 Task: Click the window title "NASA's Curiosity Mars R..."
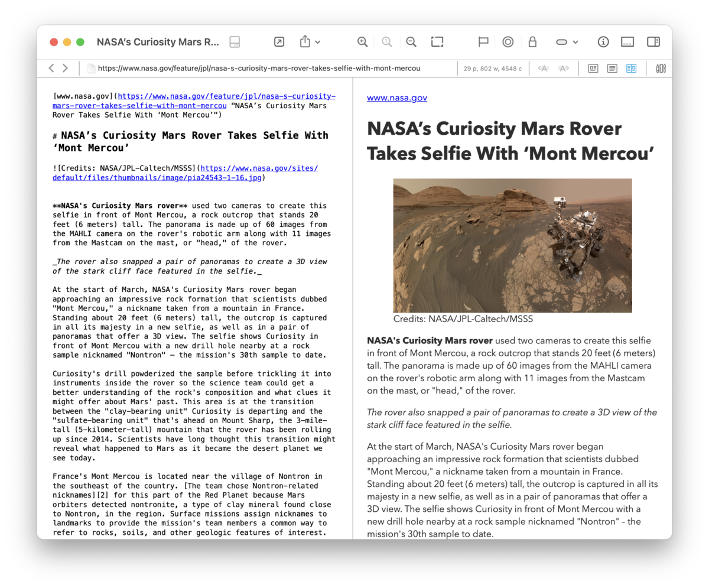tap(158, 42)
